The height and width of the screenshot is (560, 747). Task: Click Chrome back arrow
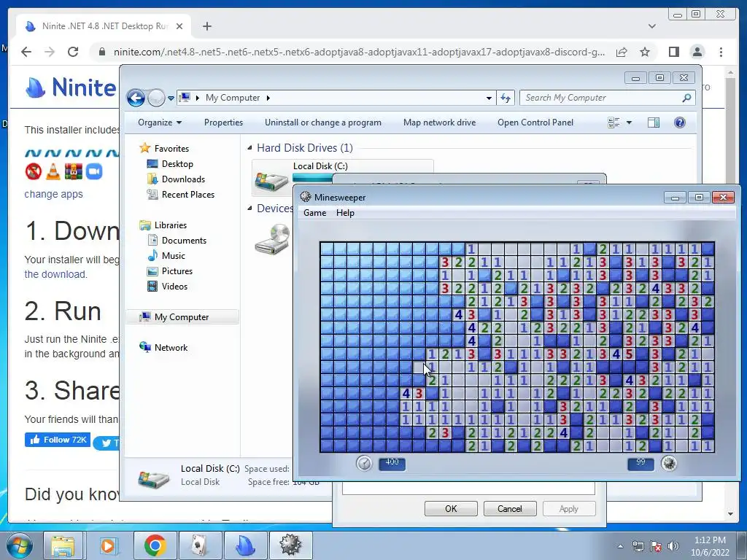pos(26,52)
